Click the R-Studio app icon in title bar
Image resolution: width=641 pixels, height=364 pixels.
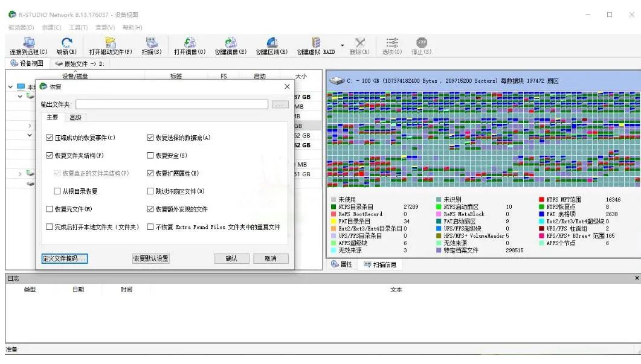(x=12, y=14)
